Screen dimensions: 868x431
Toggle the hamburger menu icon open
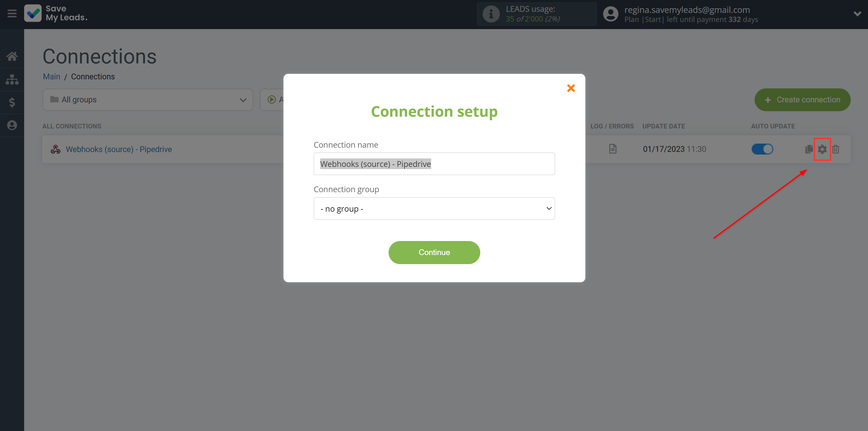[x=12, y=13]
